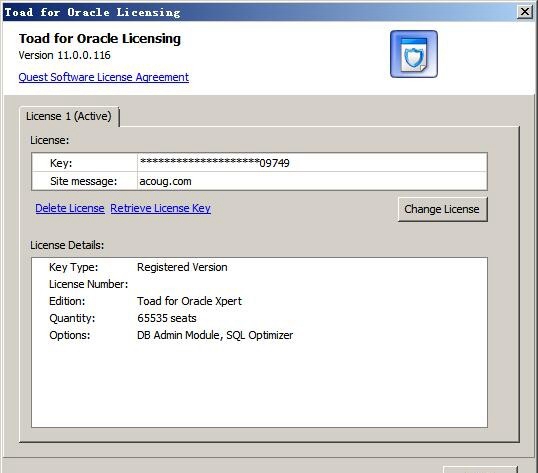The image size is (538, 473).
Task: Click the 'Quantity:' label
Action: [72, 318]
